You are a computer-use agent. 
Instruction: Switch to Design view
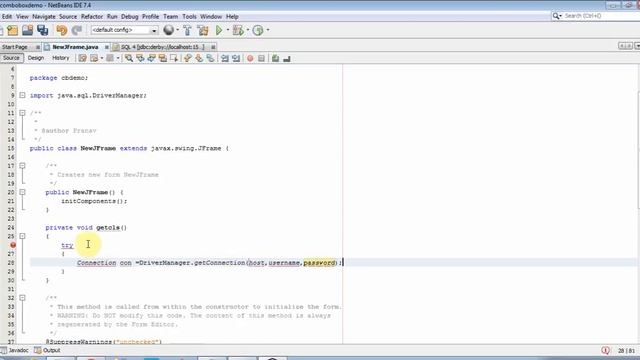(x=36, y=58)
